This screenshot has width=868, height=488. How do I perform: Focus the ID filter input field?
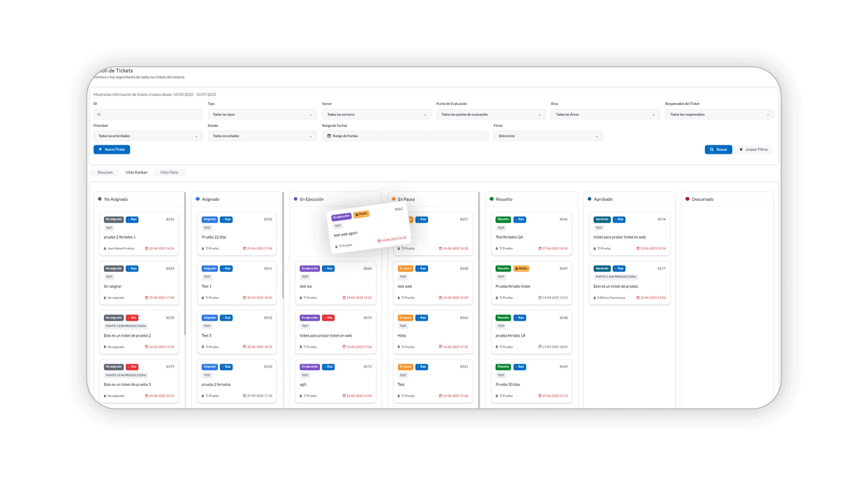pos(147,114)
